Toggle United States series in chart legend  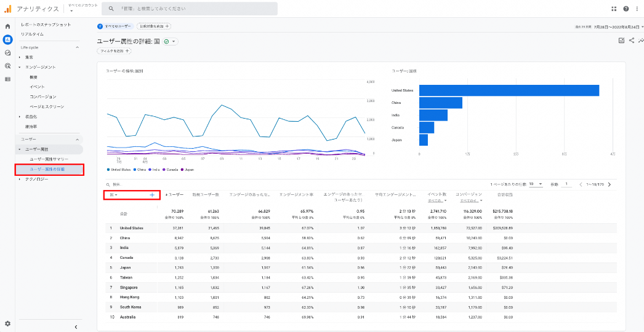119,170
